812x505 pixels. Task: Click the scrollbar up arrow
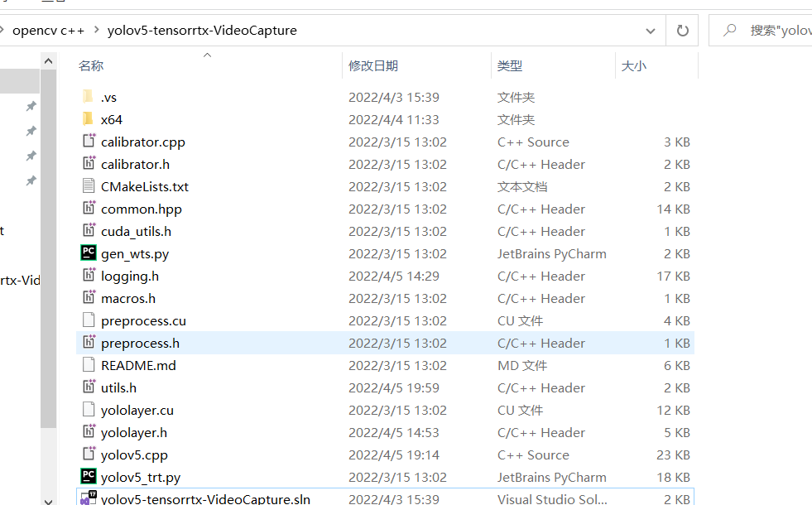(x=48, y=60)
